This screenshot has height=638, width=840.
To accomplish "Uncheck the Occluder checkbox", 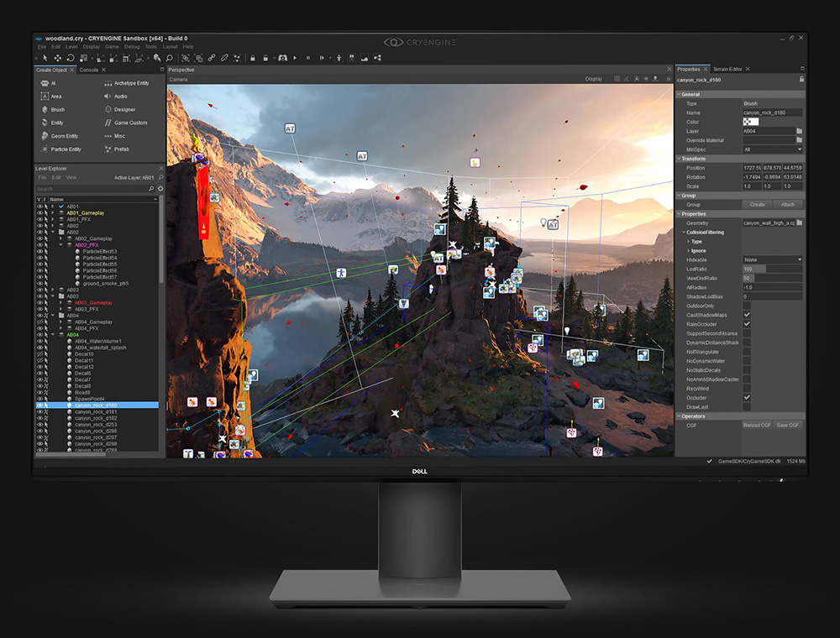I will coord(747,398).
